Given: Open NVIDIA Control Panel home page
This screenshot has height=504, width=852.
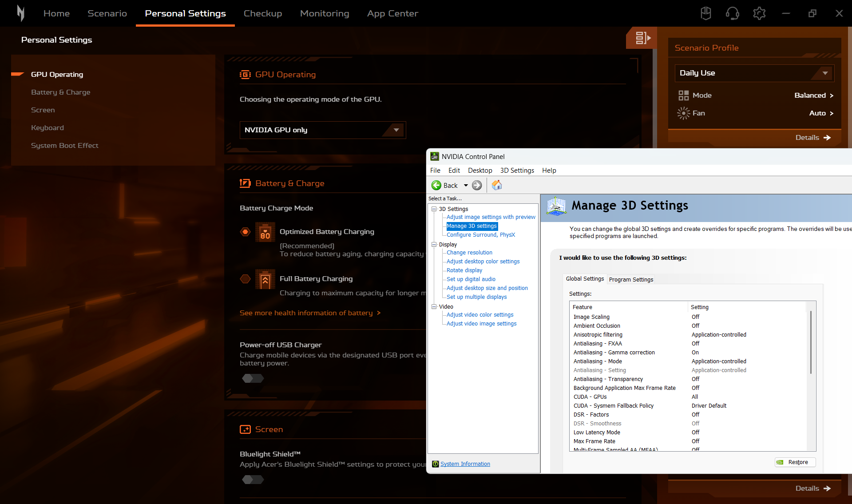Looking at the screenshot, I should [497, 185].
